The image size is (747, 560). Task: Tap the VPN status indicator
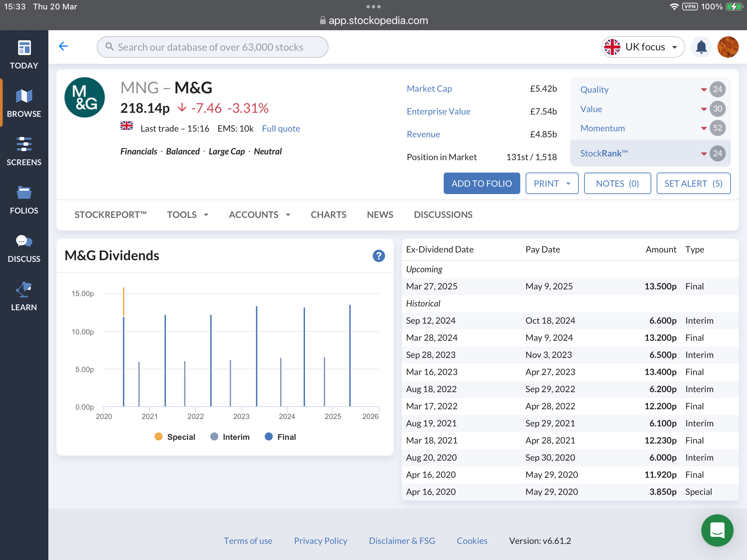click(x=690, y=6)
